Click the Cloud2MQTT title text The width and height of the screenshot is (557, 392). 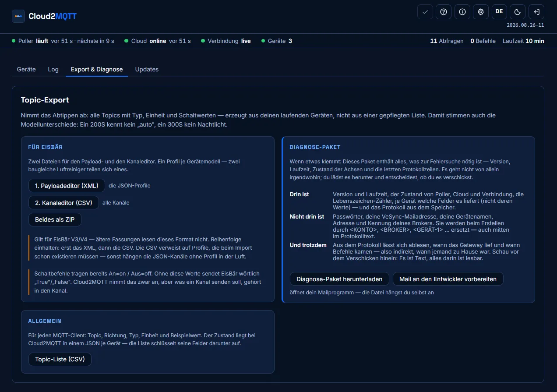coord(53,16)
